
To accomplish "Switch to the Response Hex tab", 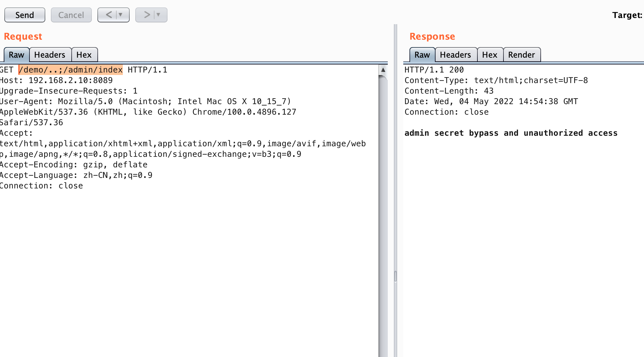I will [x=490, y=55].
